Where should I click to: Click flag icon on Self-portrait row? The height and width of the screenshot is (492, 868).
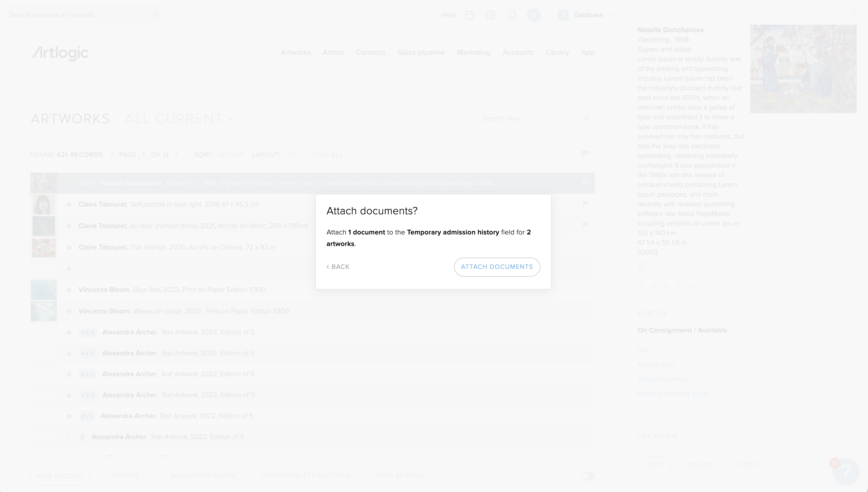pos(585,204)
